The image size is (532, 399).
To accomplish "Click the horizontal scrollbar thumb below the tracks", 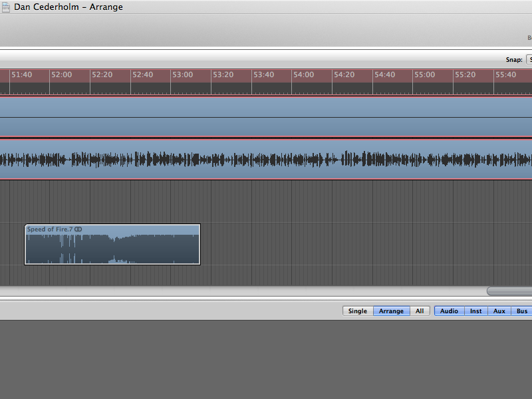I will (x=509, y=291).
